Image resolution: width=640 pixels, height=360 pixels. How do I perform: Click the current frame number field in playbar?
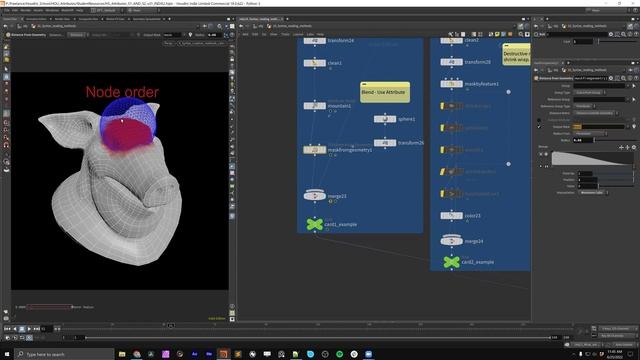click(x=47, y=329)
